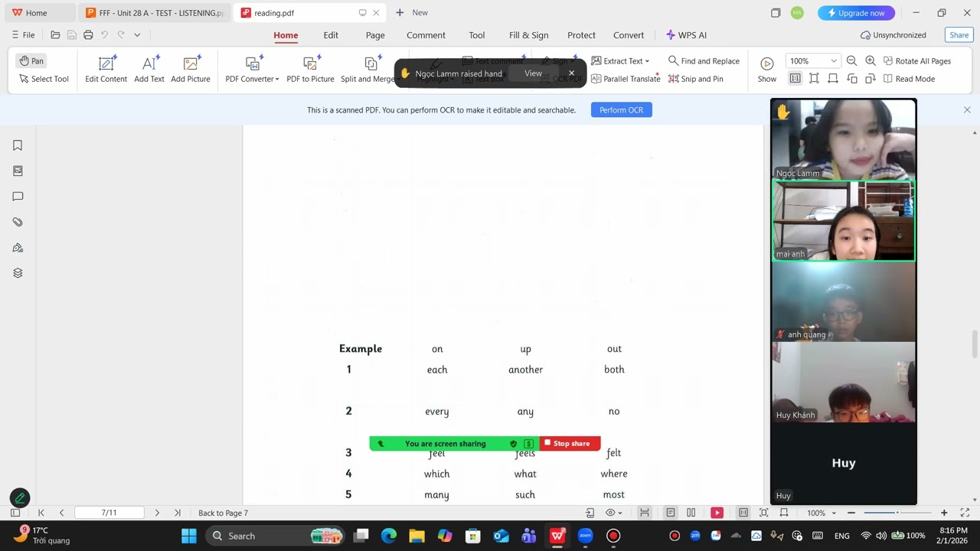
Task: Click the zoom slider in status bar
Action: pyautogui.click(x=897, y=513)
